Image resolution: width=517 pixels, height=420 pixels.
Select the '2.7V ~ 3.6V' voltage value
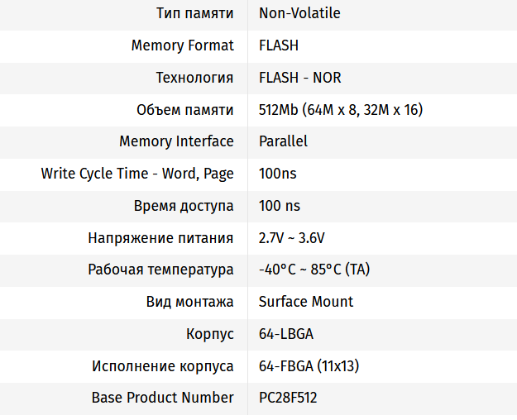coord(291,238)
